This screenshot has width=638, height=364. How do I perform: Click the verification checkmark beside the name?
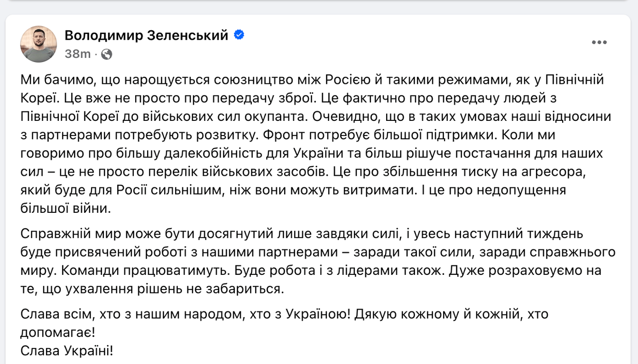point(239,35)
